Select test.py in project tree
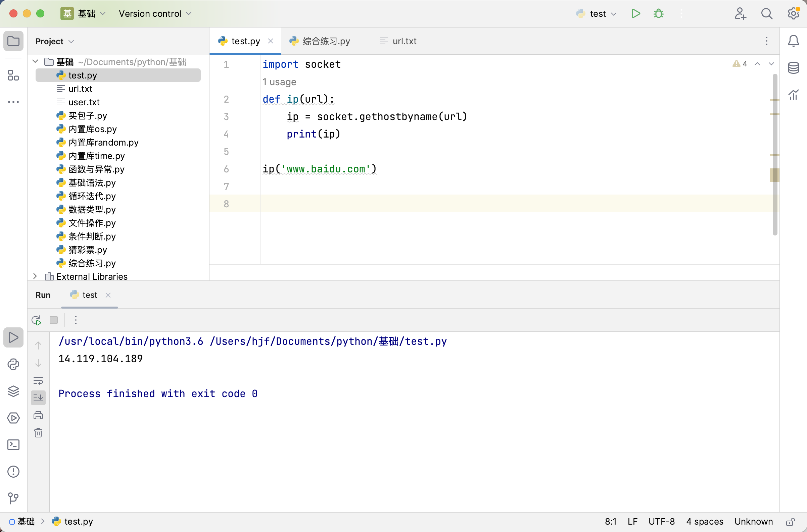 click(x=118, y=75)
